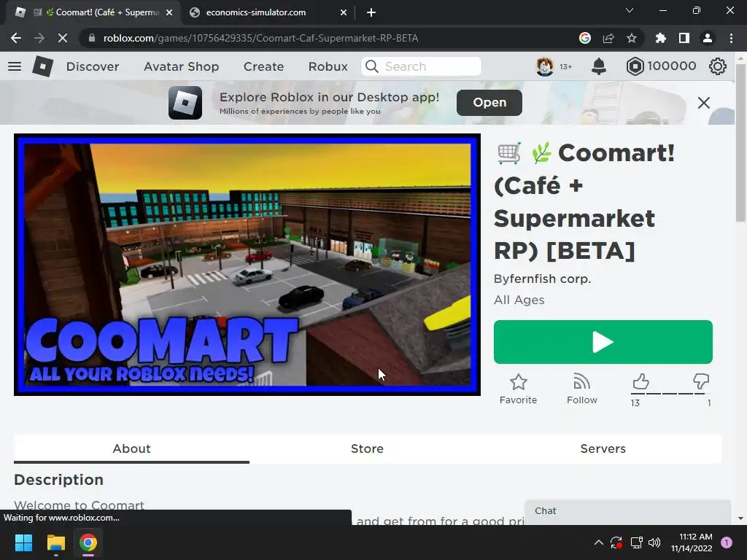Toggle the Chrome side panel
This screenshot has height=560, width=747.
(x=684, y=38)
